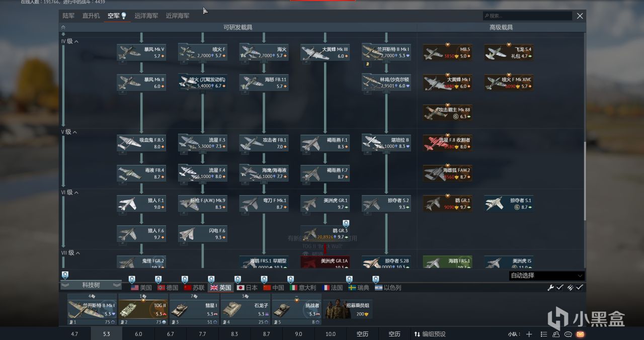Select the 鹞 GR.3 aircraft card
644x340 pixels.
(326, 233)
